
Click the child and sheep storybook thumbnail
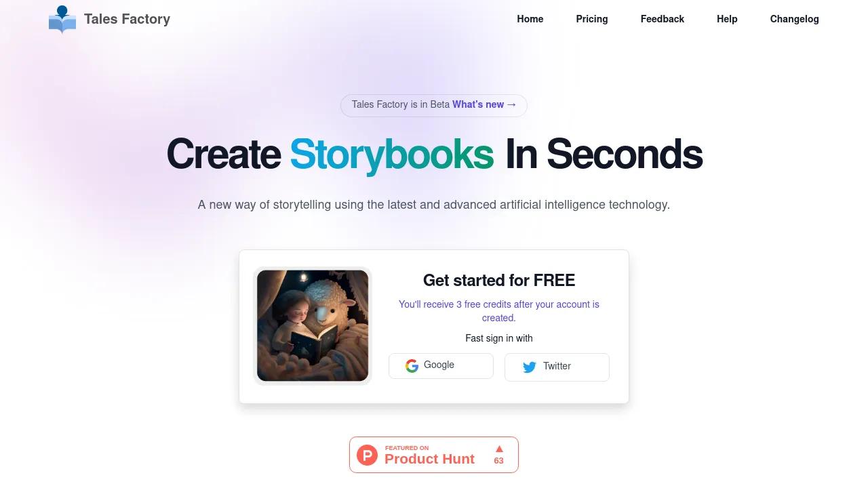[313, 326]
